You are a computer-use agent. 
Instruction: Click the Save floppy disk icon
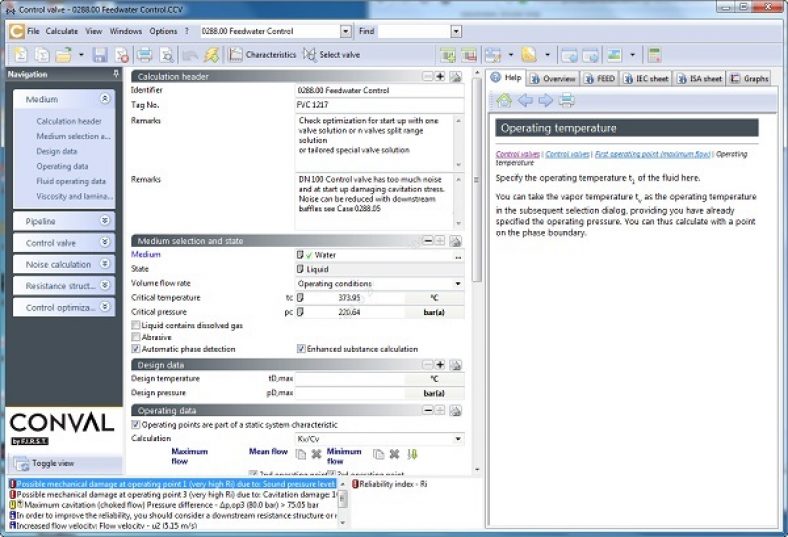coord(100,55)
